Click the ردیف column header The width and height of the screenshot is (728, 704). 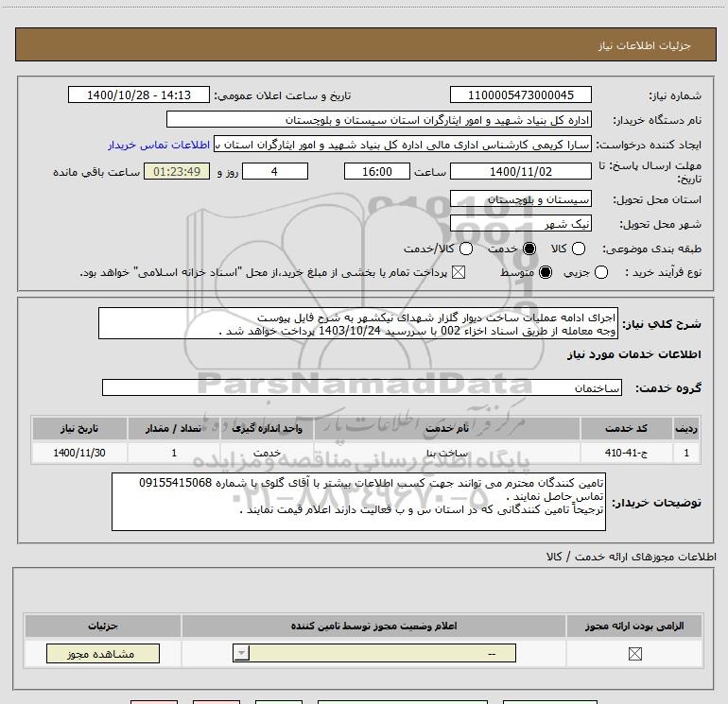click(x=686, y=428)
